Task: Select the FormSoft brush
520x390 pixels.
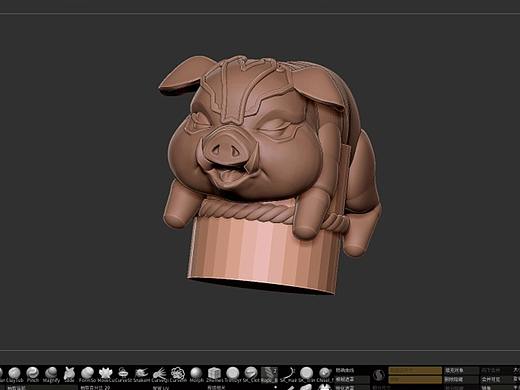Action: coord(87,374)
